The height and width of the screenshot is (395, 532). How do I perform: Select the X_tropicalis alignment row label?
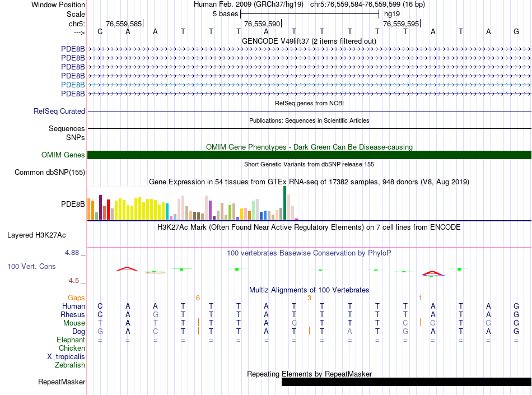pyautogui.click(x=66, y=357)
